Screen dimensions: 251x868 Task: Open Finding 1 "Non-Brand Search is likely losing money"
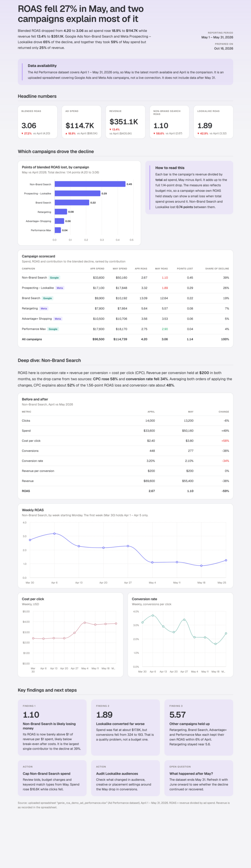click(x=52, y=727)
